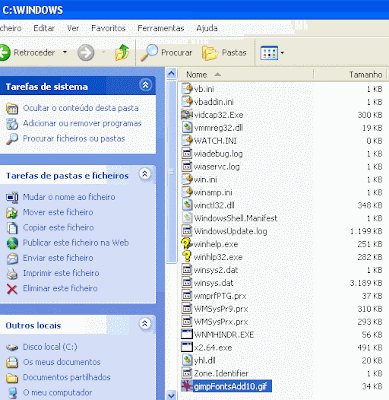Click the red X delete icon

tap(12, 289)
